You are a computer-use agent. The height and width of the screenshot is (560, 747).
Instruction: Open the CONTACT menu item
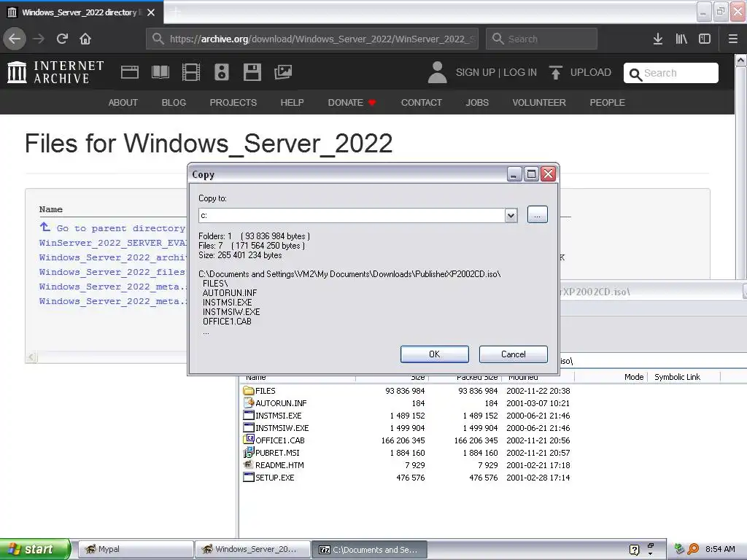click(x=422, y=102)
